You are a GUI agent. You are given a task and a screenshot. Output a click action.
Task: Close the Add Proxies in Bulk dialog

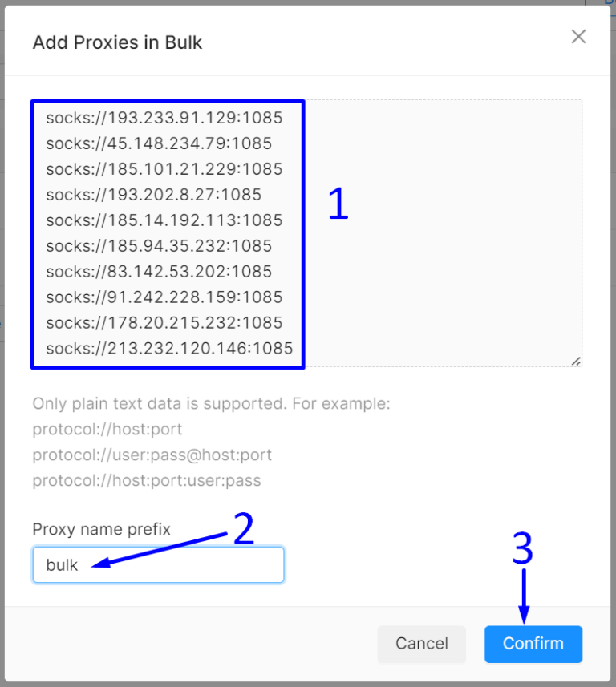[578, 37]
